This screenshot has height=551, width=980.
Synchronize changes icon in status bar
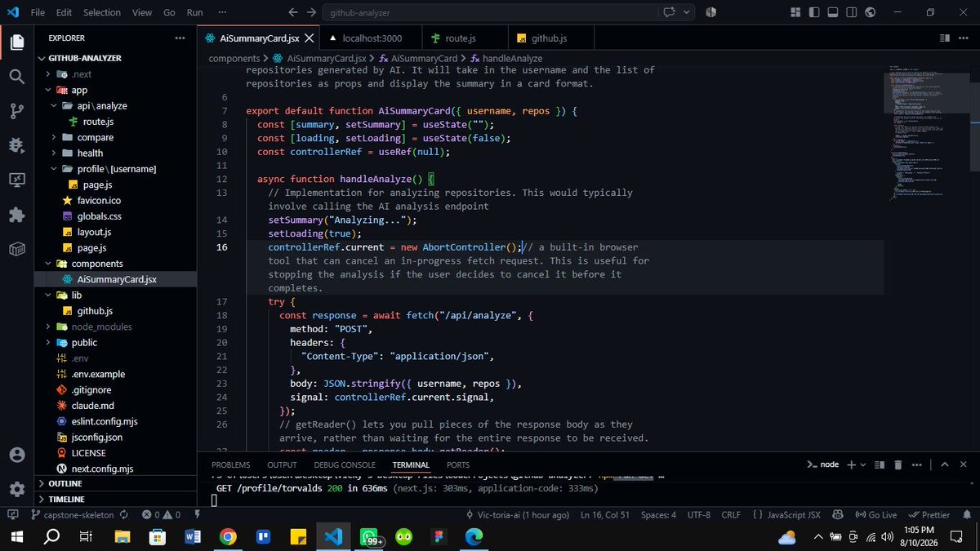[x=123, y=515]
